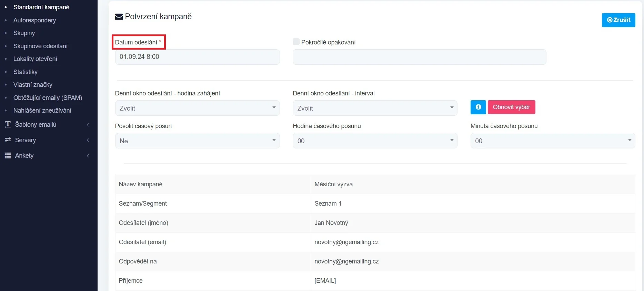Expand the Ankety menu chevron
Screen dimensions: 644x291
click(88, 156)
